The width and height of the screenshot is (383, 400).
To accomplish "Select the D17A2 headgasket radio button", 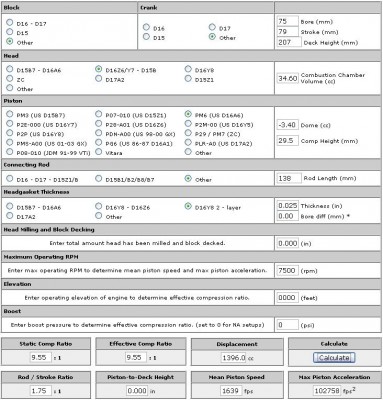I will point(10,216).
